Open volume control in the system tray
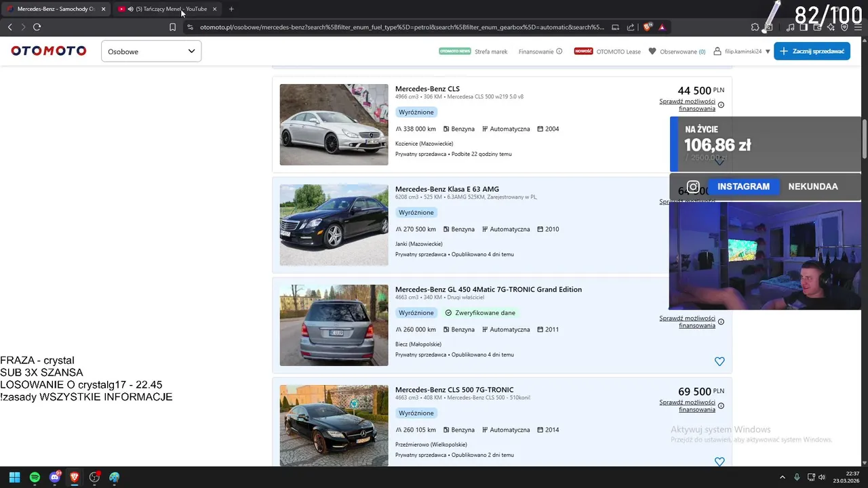The height and width of the screenshot is (488, 868). pyautogui.click(x=823, y=477)
